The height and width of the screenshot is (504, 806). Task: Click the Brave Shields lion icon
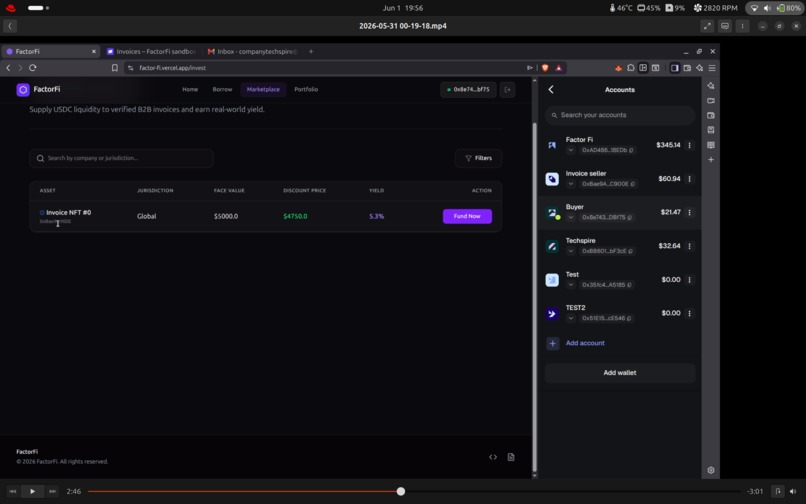click(545, 68)
